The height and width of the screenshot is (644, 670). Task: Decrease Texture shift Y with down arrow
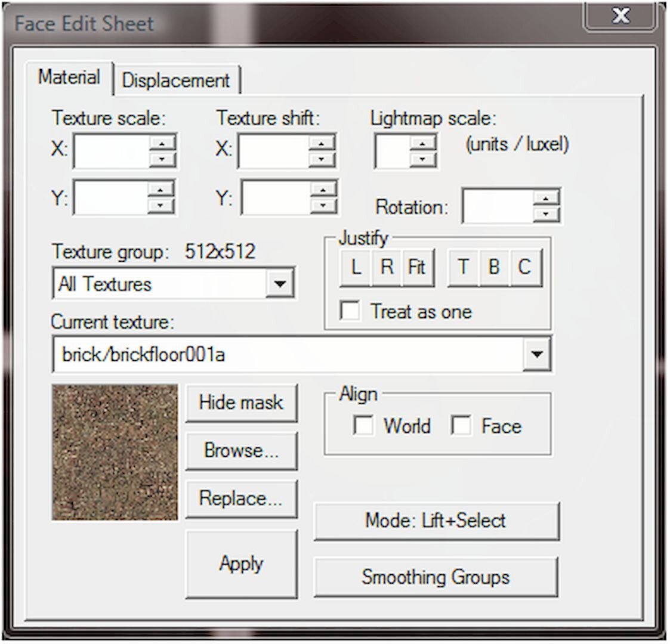[323, 205]
